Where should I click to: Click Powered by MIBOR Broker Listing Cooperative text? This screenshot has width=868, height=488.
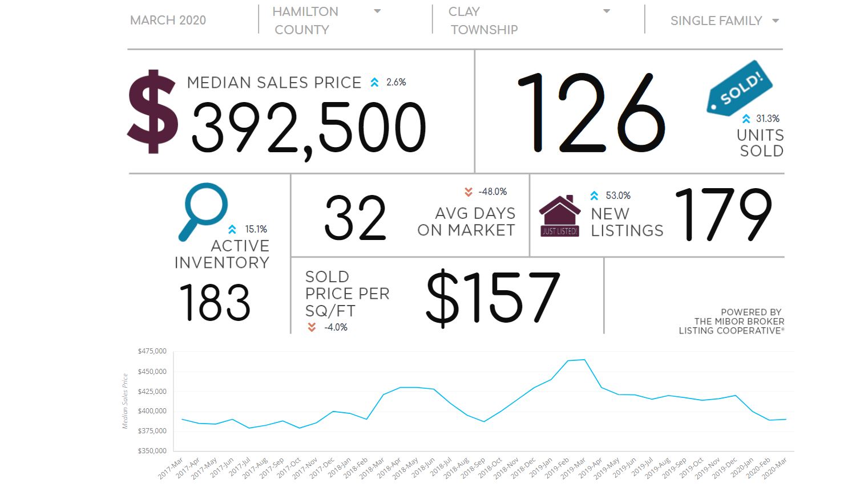[x=732, y=322]
